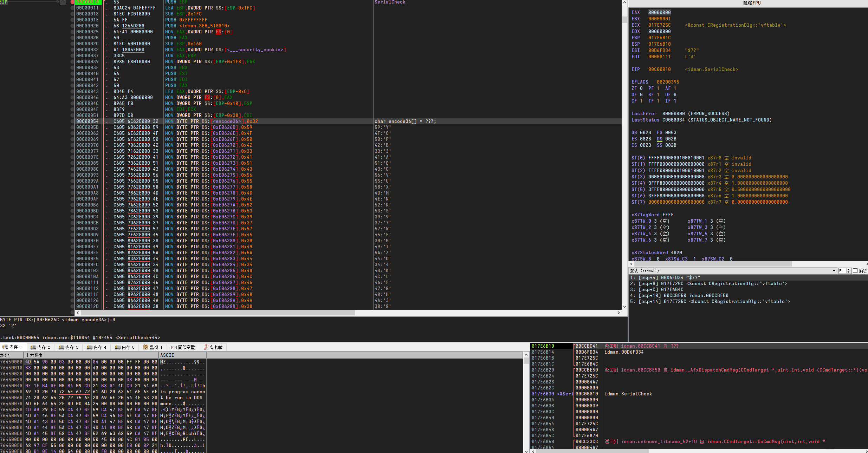This screenshot has width=868, height=453.
Task: Select the ST(4) FPU register row
Action: pos(709,183)
